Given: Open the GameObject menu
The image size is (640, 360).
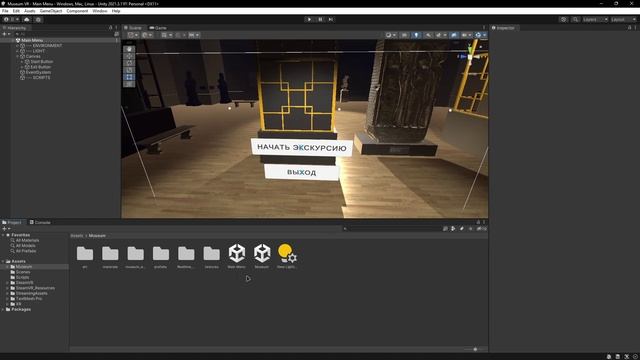Looking at the screenshot, I should pyautogui.click(x=51, y=11).
